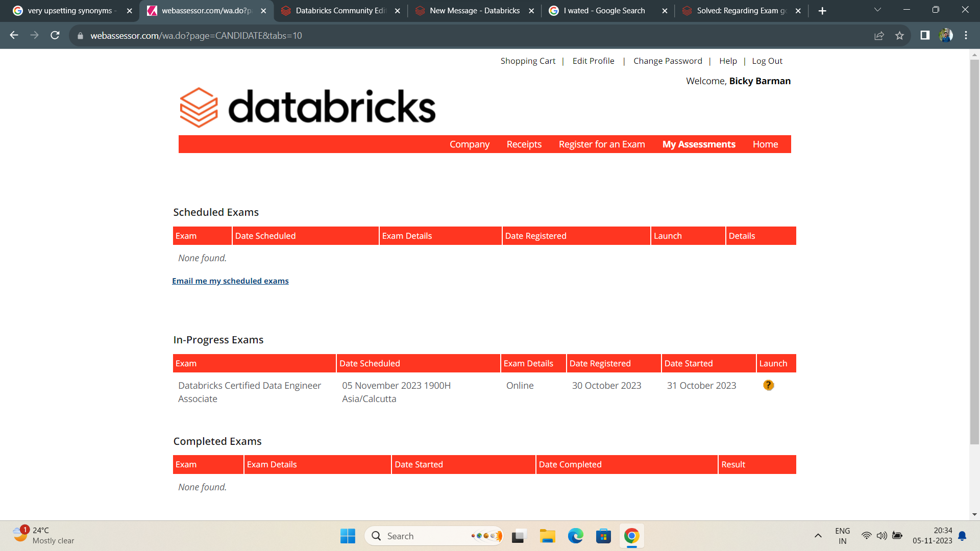Reload the page with refresh icon
Image resolution: width=980 pixels, height=551 pixels.
[x=55, y=35]
